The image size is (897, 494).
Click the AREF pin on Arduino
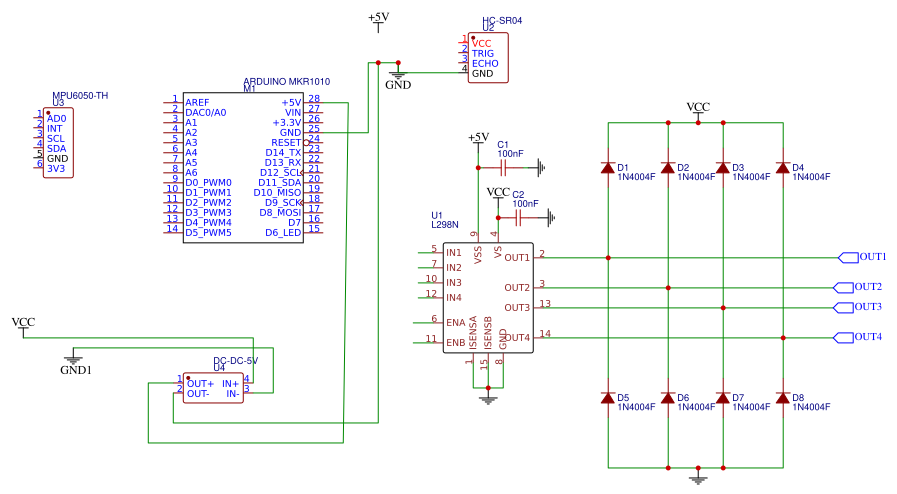pos(197,102)
